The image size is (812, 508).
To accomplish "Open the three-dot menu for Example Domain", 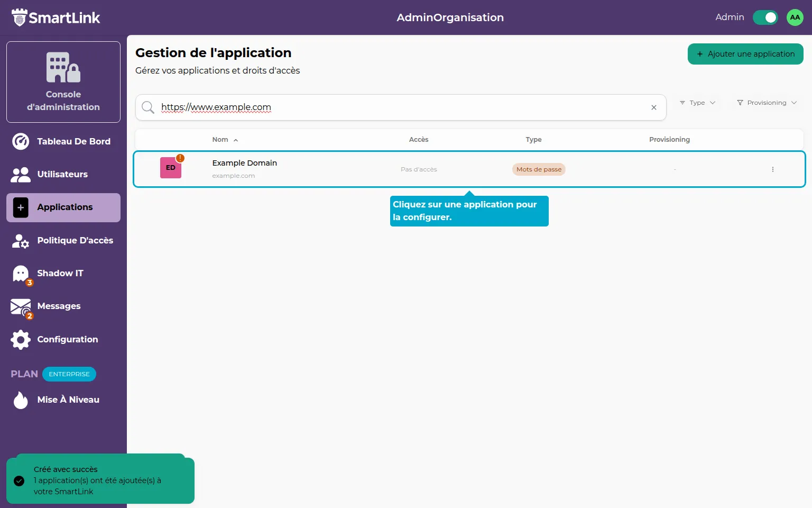I will point(772,169).
